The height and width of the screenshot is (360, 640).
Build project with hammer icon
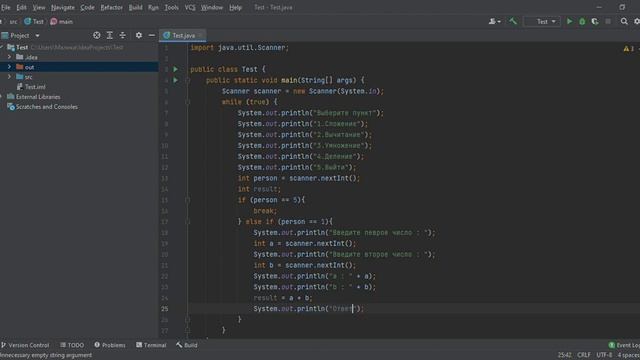coord(513,21)
